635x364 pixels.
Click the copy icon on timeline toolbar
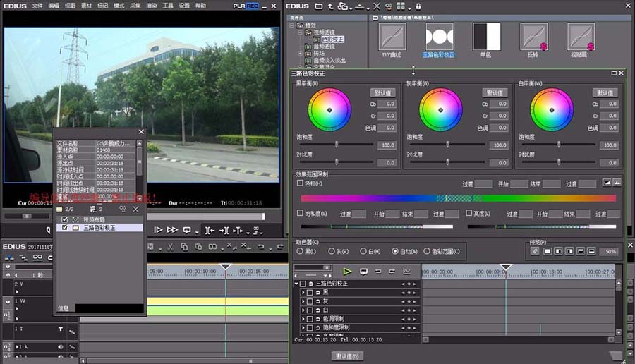click(184, 247)
